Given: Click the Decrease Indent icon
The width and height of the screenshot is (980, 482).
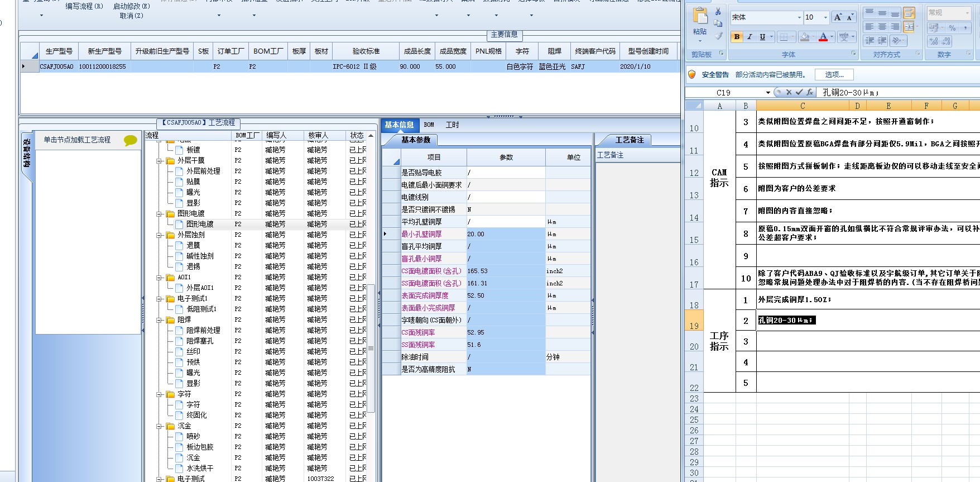Looking at the screenshot, I should tap(869, 40).
